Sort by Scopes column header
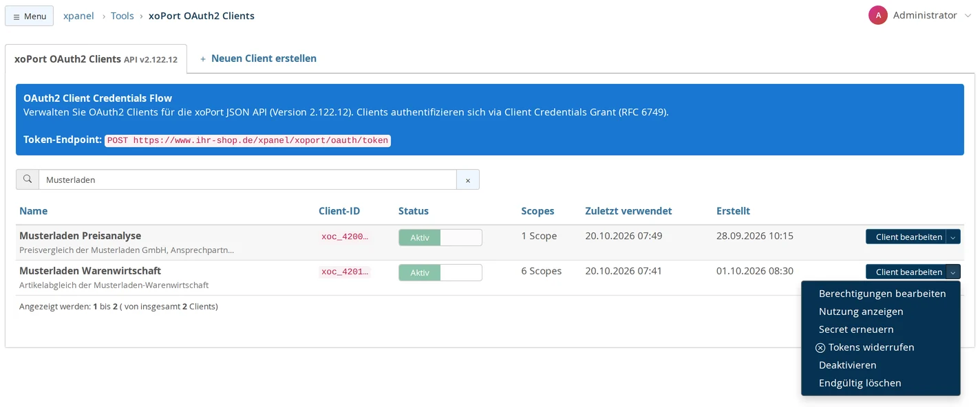This screenshot has height=407, width=980. point(537,211)
